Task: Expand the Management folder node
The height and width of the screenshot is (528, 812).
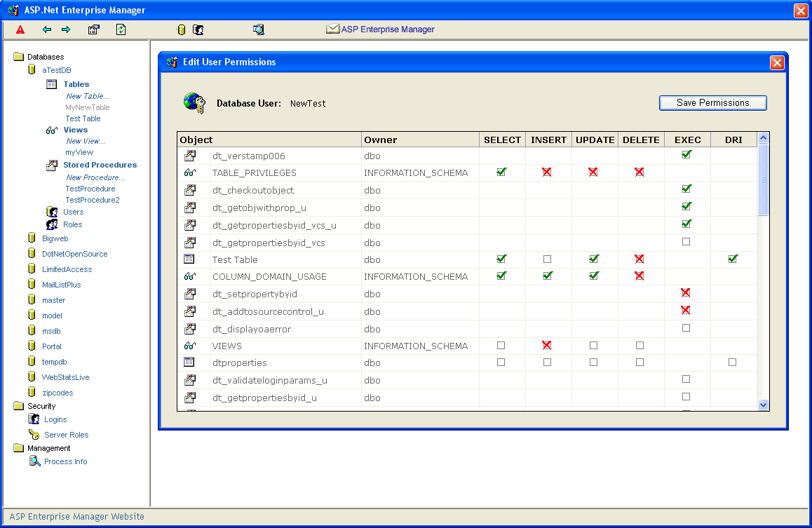Action: [x=19, y=448]
